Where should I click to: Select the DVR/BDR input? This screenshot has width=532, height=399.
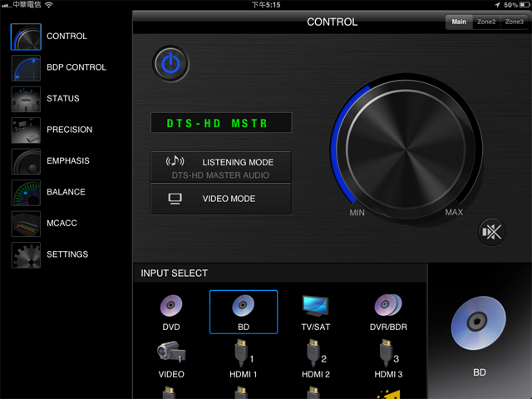point(388,313)
